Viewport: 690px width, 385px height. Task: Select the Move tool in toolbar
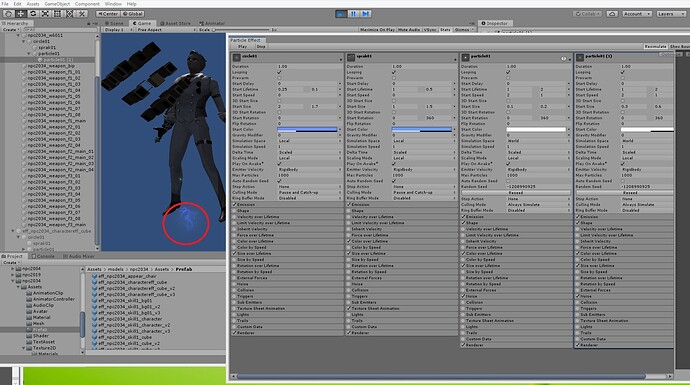coord(21,14)
